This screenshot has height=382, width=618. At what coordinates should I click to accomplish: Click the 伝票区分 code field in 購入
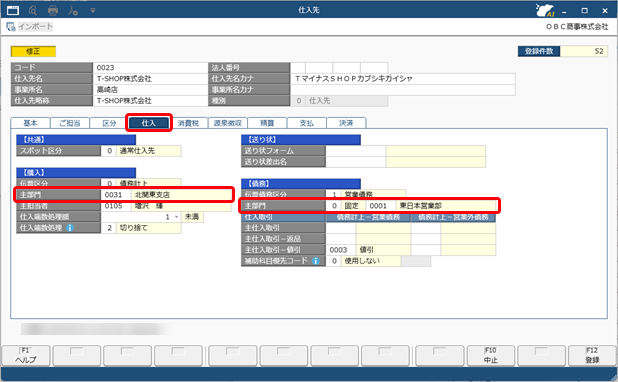click(x=109, y=183)
